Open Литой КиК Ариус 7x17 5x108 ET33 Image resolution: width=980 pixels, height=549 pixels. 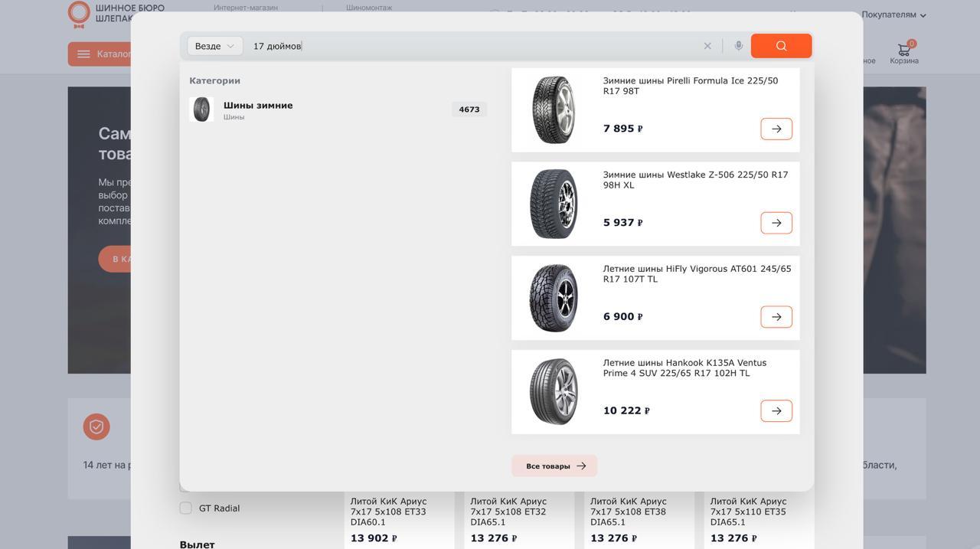(389, 511)
